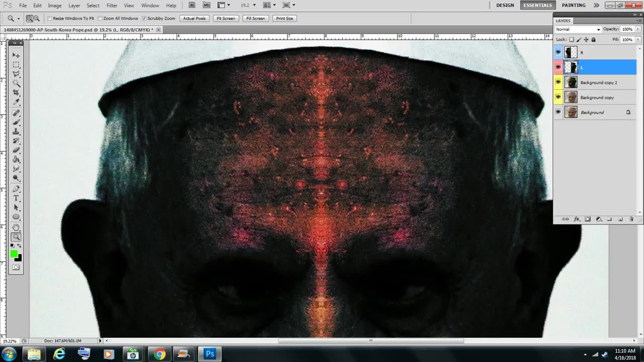
Task: Open the Window menu
Action: tap(150, 6)
